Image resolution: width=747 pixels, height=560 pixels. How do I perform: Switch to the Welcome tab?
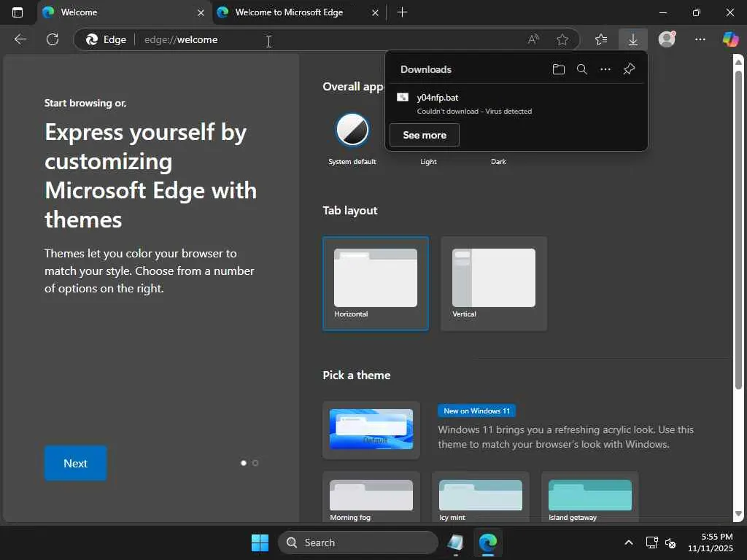124,13
